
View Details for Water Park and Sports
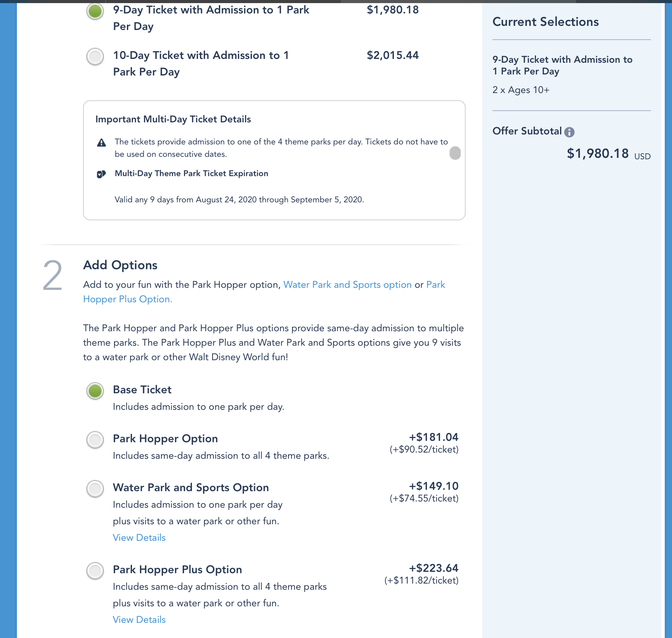[x=139, y=538]
